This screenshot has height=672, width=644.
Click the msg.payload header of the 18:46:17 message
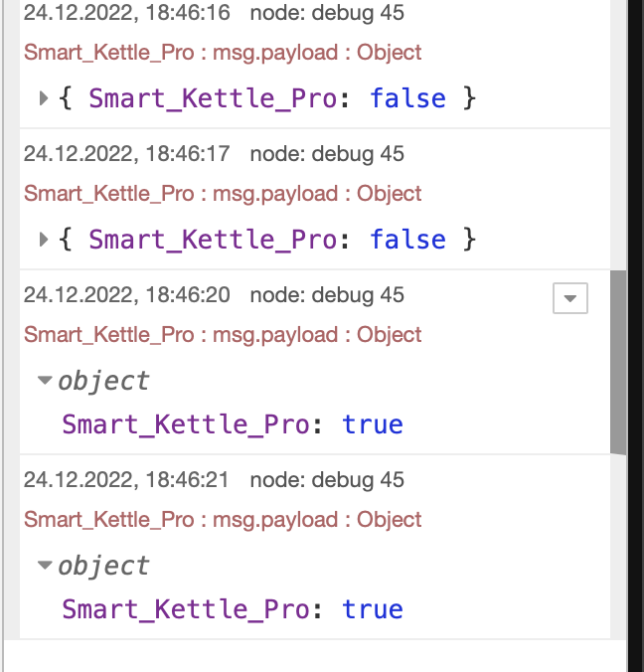223,194
